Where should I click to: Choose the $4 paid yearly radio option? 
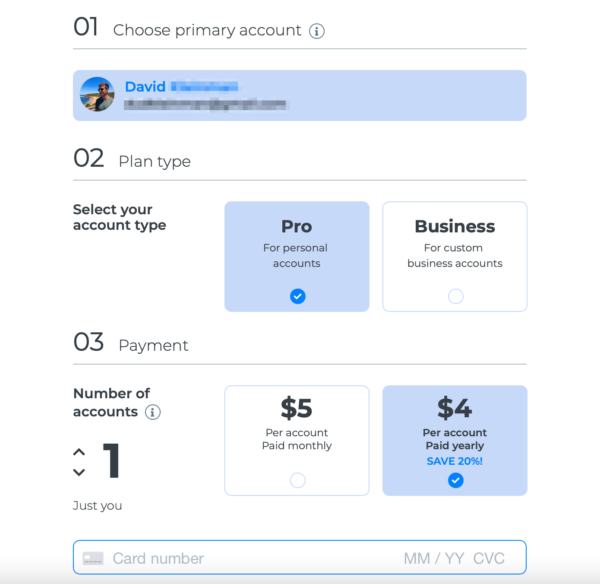[x=455, y=480]
